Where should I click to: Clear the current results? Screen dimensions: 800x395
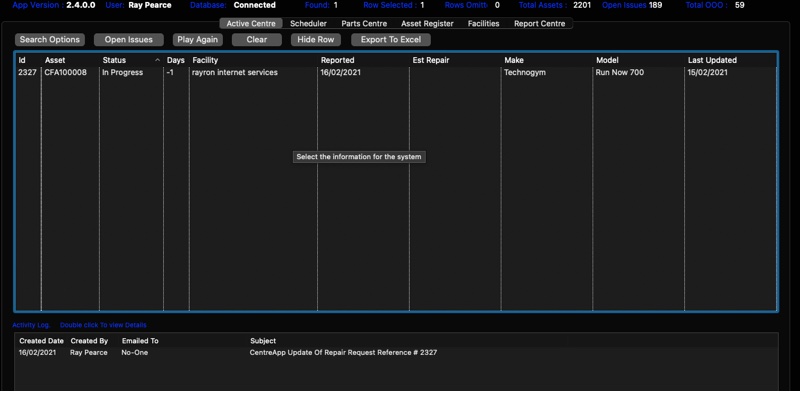(x=257, y=40)
